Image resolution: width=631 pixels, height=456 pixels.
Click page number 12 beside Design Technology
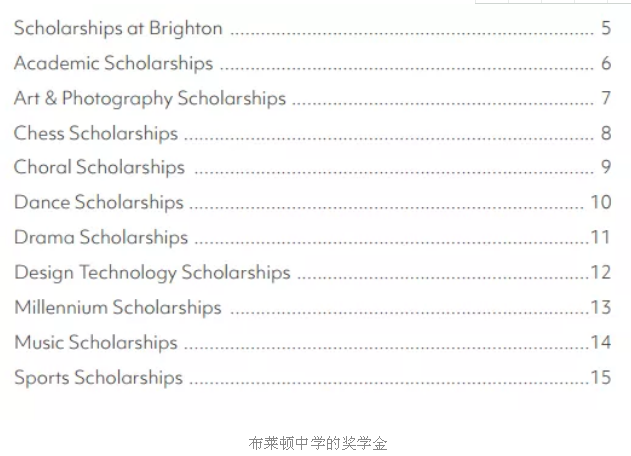click(x=601, y=272)
